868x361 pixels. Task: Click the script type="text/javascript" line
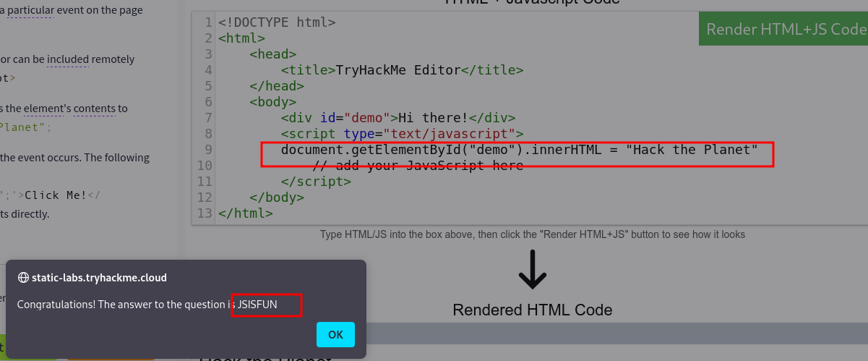(402, 134)
